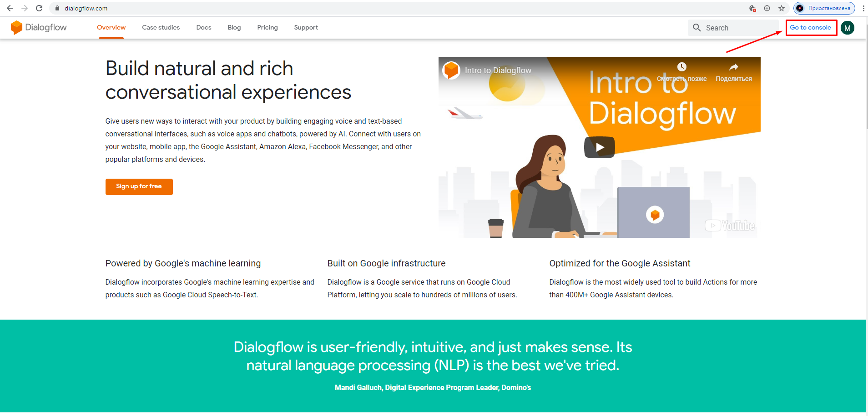
Task: Open the Support tab
Action: click(x=306, y=27)
